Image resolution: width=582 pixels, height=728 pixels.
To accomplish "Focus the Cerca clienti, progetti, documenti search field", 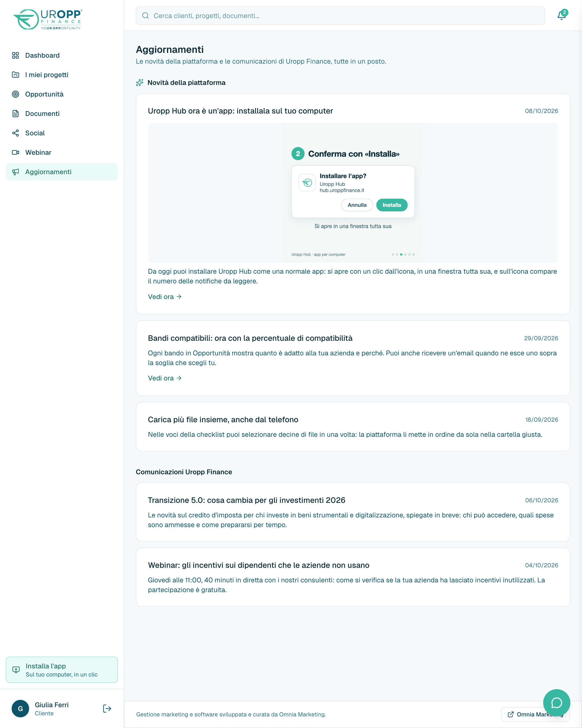I will [x=340, y=16].
